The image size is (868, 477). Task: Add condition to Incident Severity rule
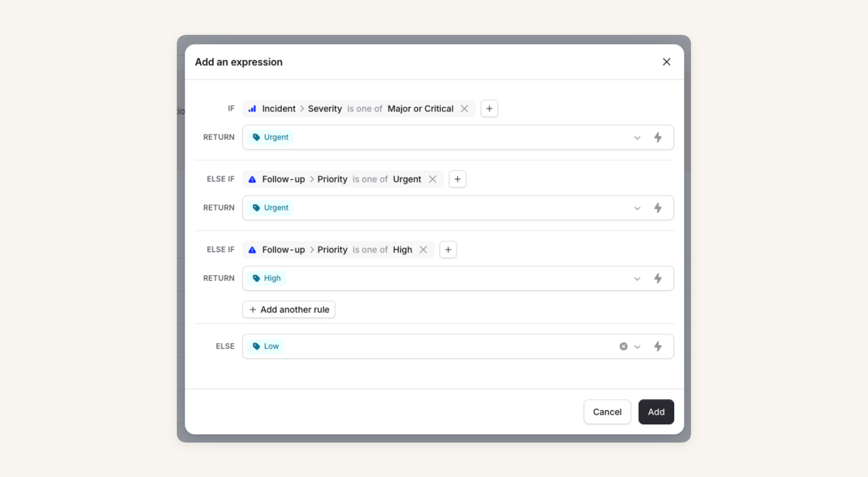(489, 109)
